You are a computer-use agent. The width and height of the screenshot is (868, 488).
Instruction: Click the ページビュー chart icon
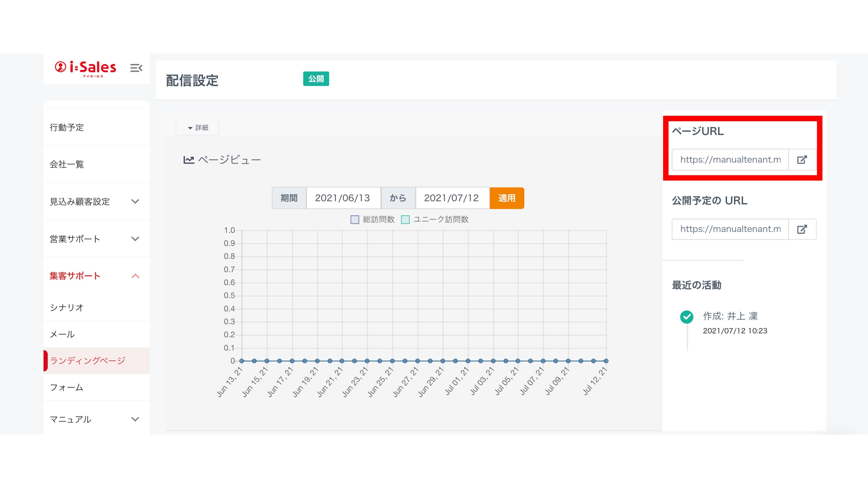[x=189, y=160]
